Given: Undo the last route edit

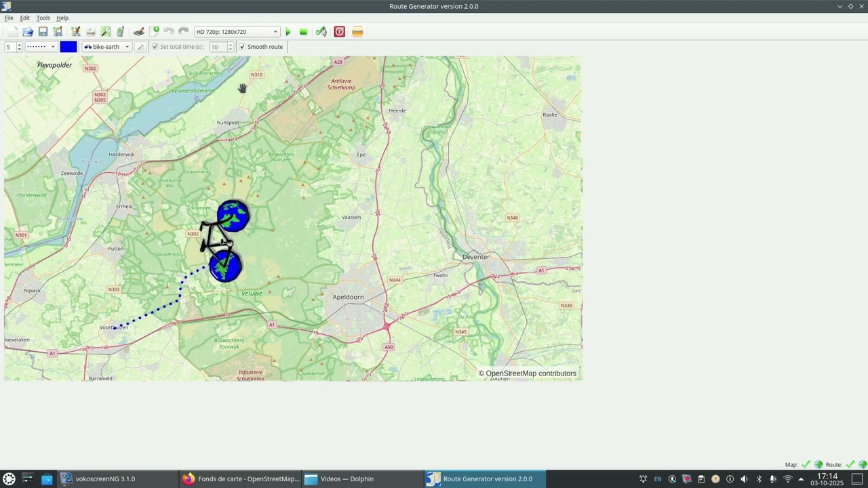Looking at the screenshot, I should [x=169, y=32].
